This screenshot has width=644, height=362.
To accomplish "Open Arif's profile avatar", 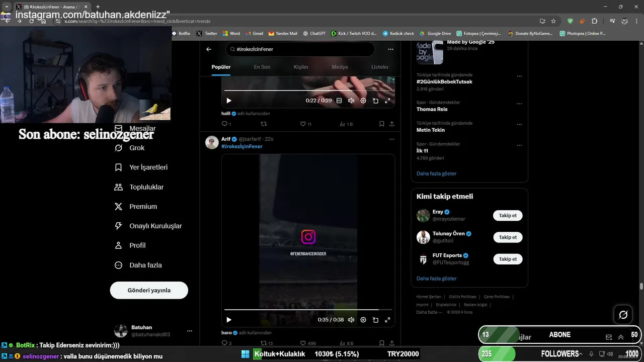I will click(x=212, y=142).
